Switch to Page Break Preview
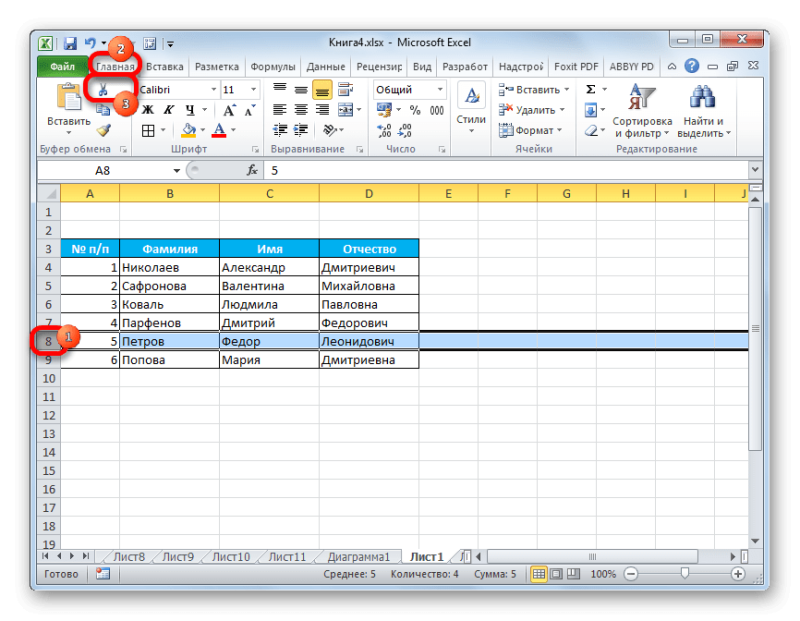The width and height of the screenshot is (800, 621). click(573, 574)
